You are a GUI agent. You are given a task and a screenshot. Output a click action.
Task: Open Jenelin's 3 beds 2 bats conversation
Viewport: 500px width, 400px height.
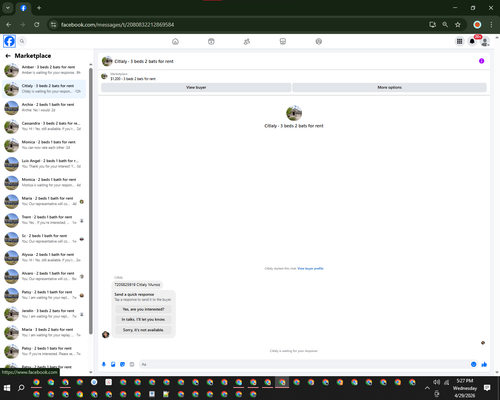pos(44,314)
